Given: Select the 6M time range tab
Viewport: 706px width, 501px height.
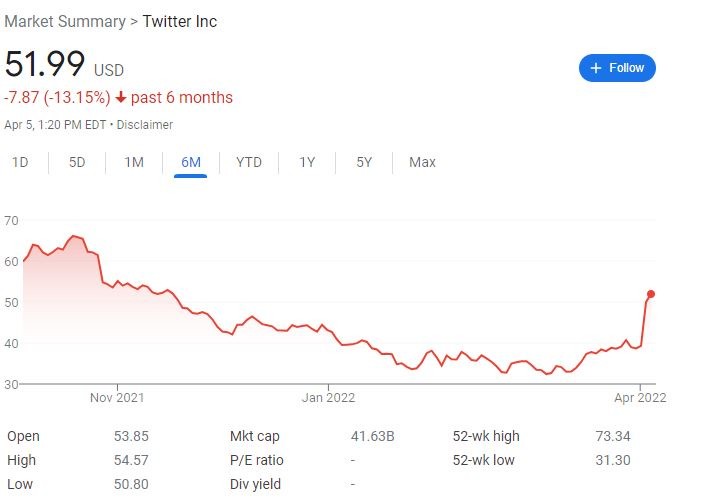Looking at the screenshot, I should pos(190,162).
